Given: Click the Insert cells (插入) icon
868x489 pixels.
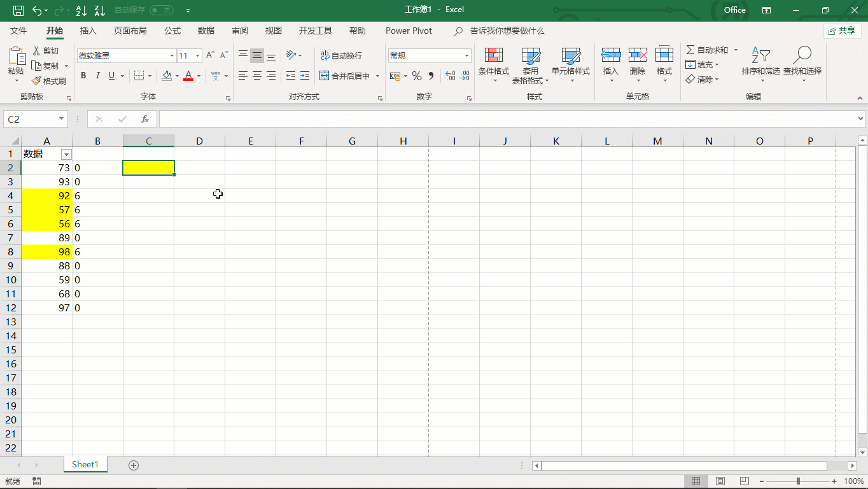Looking at the screenshot, I should tap(611, 55).
